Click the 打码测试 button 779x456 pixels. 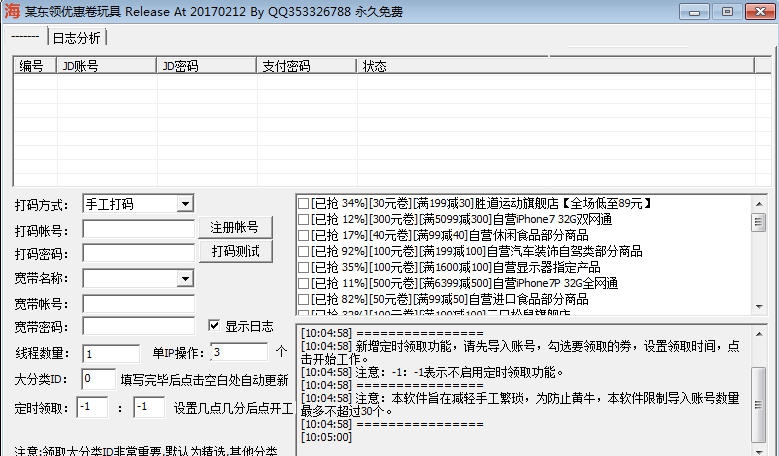pyautogui.click(x=235, y=251)
